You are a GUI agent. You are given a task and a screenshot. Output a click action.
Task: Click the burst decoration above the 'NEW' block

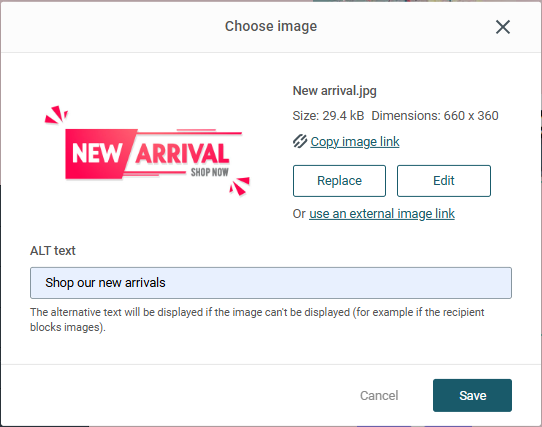coord(56,114)
